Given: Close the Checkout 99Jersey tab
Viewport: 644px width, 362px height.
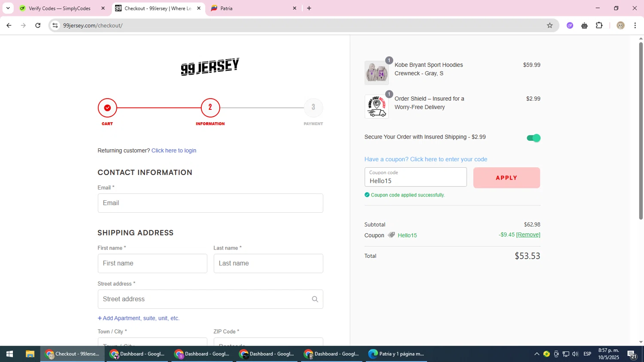Looking at the screenshot, I should [x=199, y=8].
